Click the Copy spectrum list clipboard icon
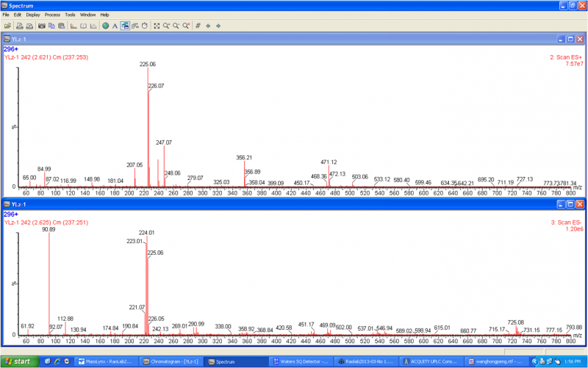This screenshot has width=588, height=368. pos(62,26)
